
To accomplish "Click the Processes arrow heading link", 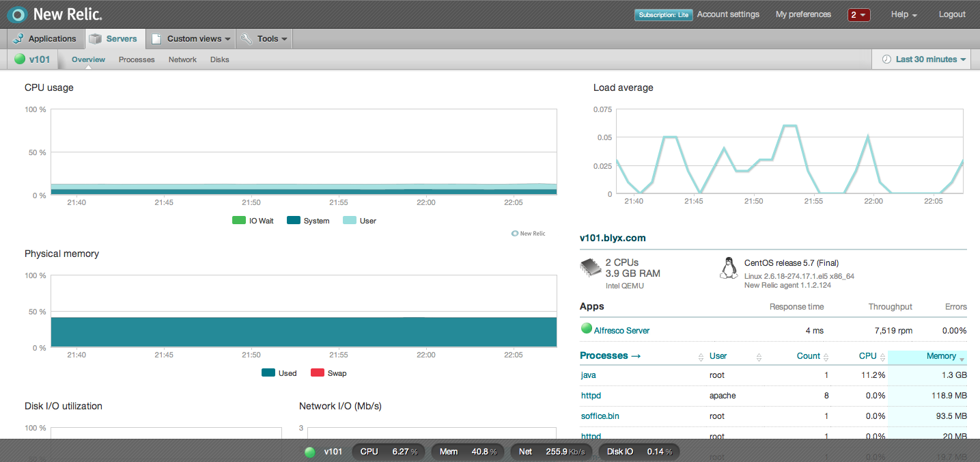I will coord(610,355).
